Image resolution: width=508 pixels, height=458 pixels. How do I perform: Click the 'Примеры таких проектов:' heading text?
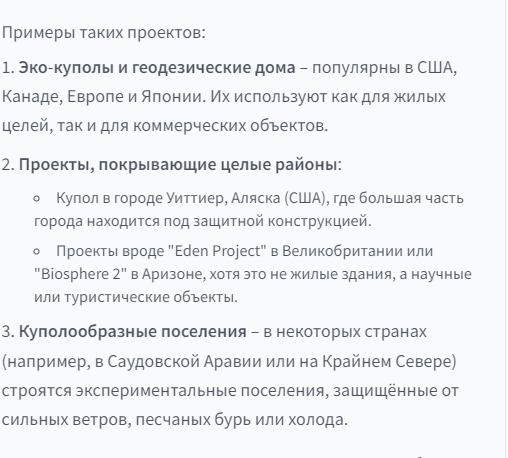pyautogui.click(x=104, y=33)
